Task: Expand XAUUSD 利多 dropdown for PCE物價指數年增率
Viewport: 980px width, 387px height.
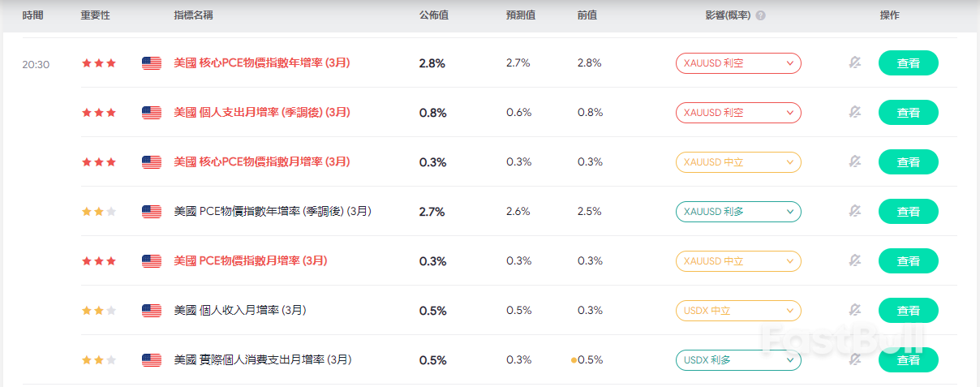Action: 738,212
